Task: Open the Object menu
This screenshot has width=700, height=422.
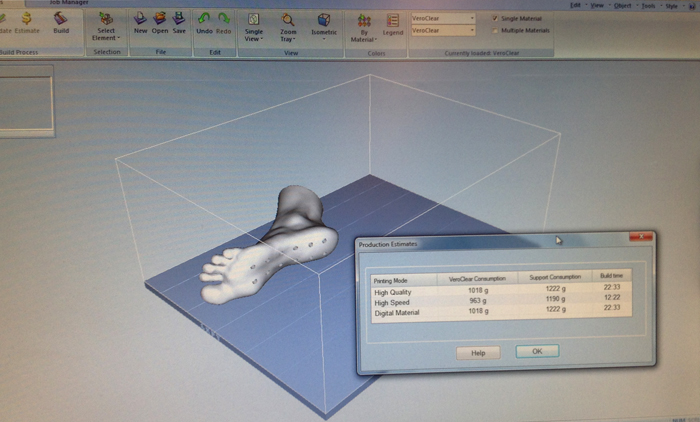Action: pos(622,5)
